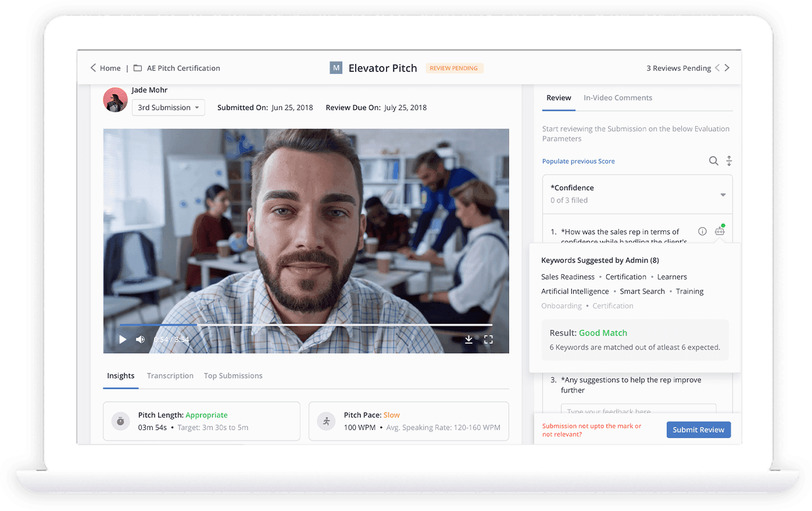This screenshot has width=812, height=511.
Task: Switch to In-Video Comments tab
Action: point(617,98)
